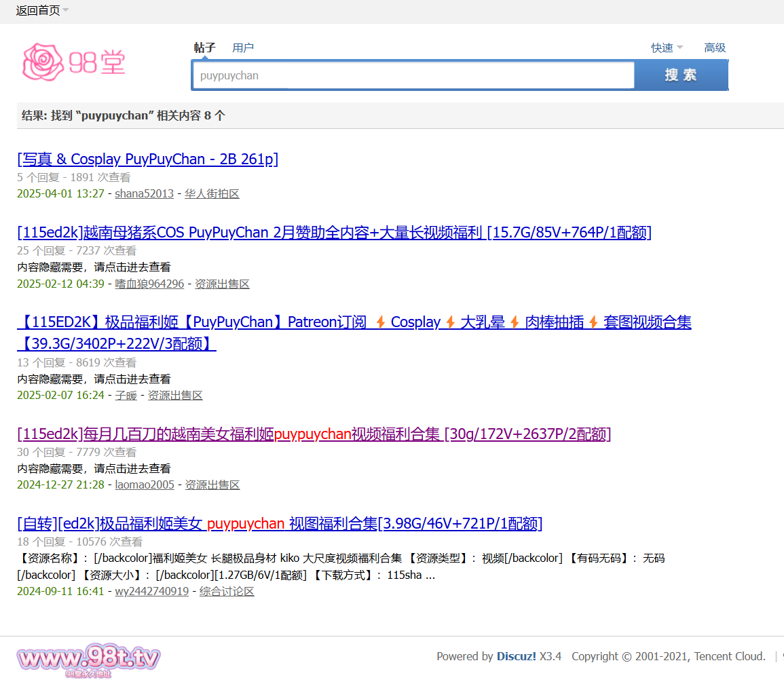Go to the 华人街拍区 forum section
Screen dimensions: 784x684
pyautogui.click(x=212, y=193)
